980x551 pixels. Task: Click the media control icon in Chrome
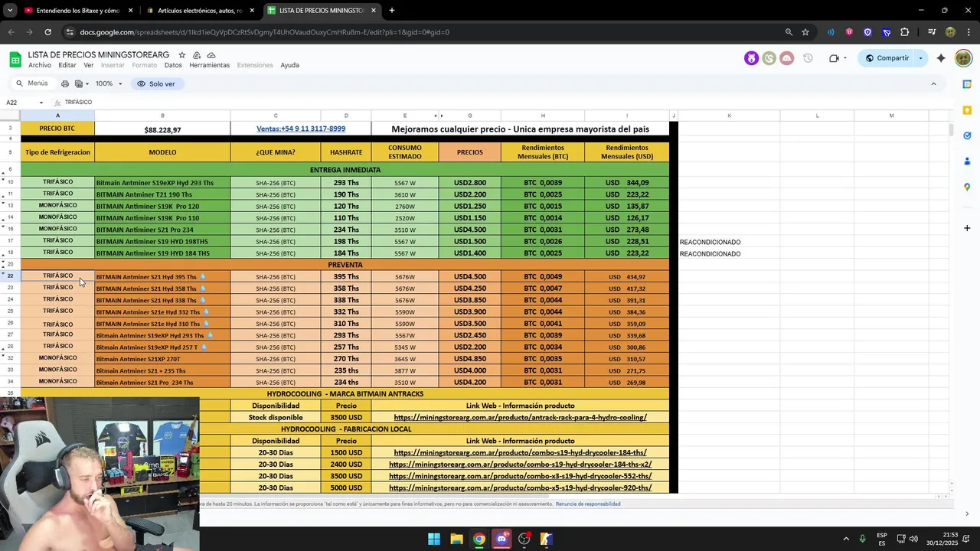[932, 32]
